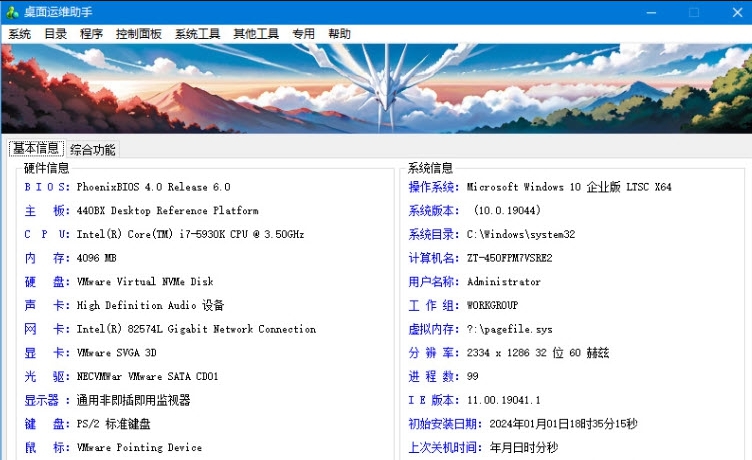The height and width of the screenshot is (460, 752).
Task: Click the 4096 MB memory value
Action: tap(96, 258)
